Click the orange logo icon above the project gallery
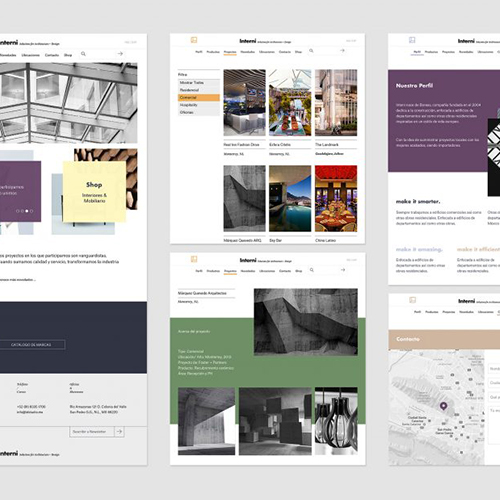 point(194,40)
